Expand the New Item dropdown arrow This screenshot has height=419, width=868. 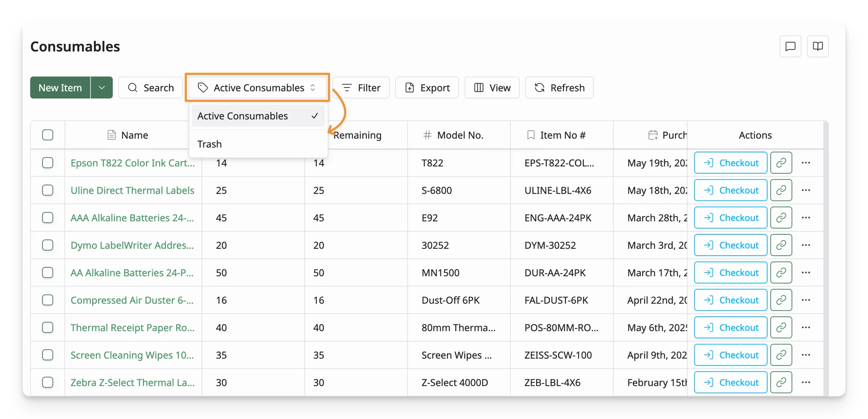102,87
